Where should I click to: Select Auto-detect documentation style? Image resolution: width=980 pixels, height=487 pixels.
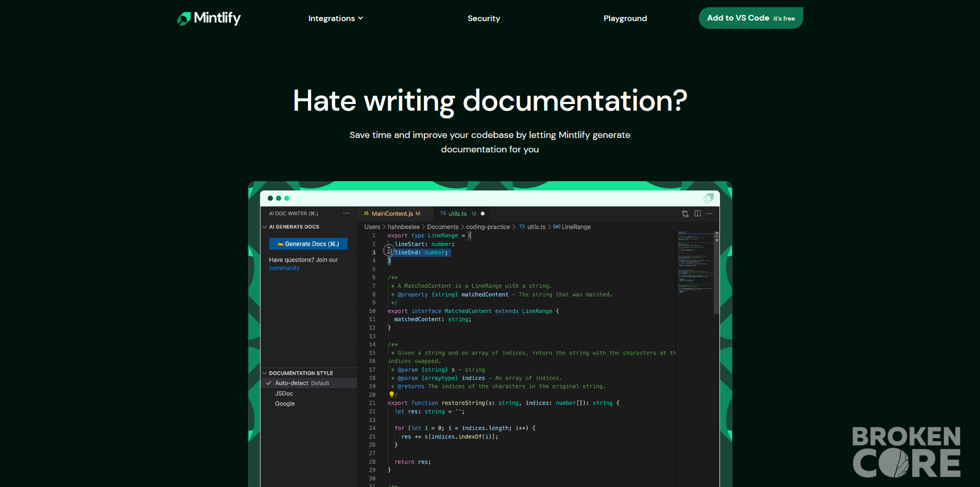[309, 383]
